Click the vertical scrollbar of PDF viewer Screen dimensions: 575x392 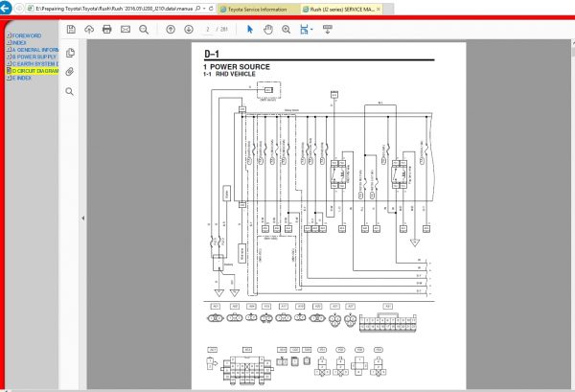(x=573, y=215)
